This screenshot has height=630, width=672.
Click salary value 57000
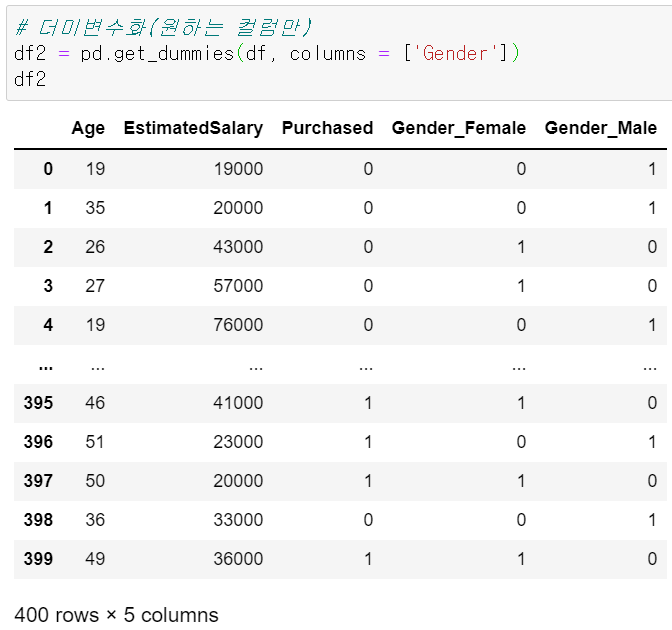tap(238, 286)
